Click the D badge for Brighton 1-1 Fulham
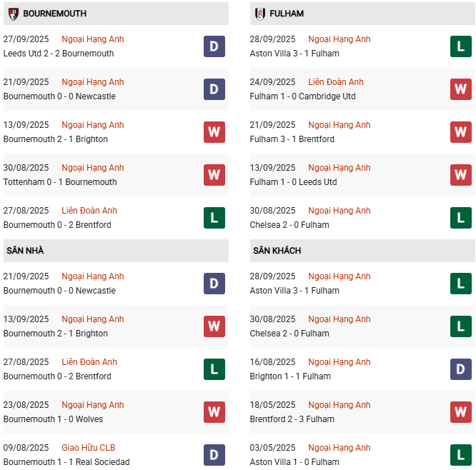This screenshot has width=476, height=470. click(x=460, y=369)
